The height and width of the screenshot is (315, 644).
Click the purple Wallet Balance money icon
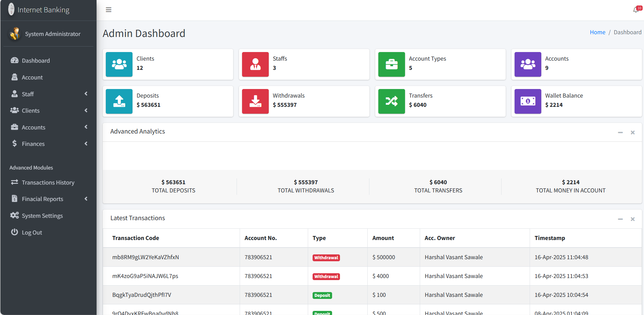[x=528, y=101]
